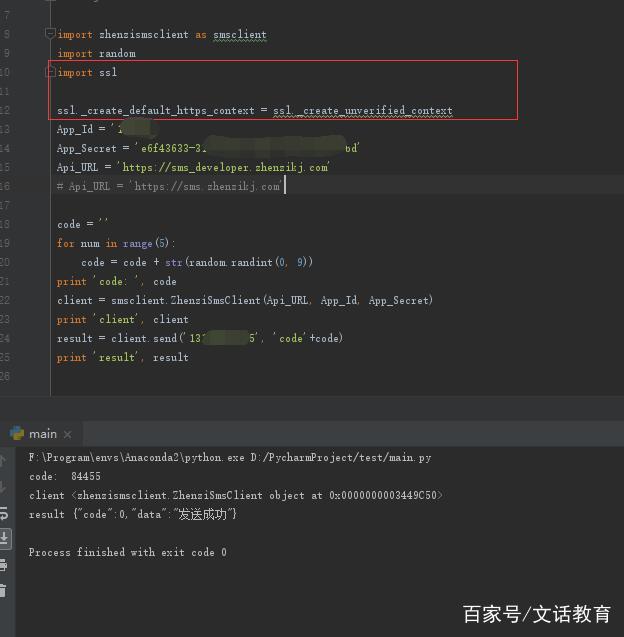Viewport: 624px width, 637px height.
Task: Click the underlined ssl._create_unverified_context identifier
Action: pos(362,110)
